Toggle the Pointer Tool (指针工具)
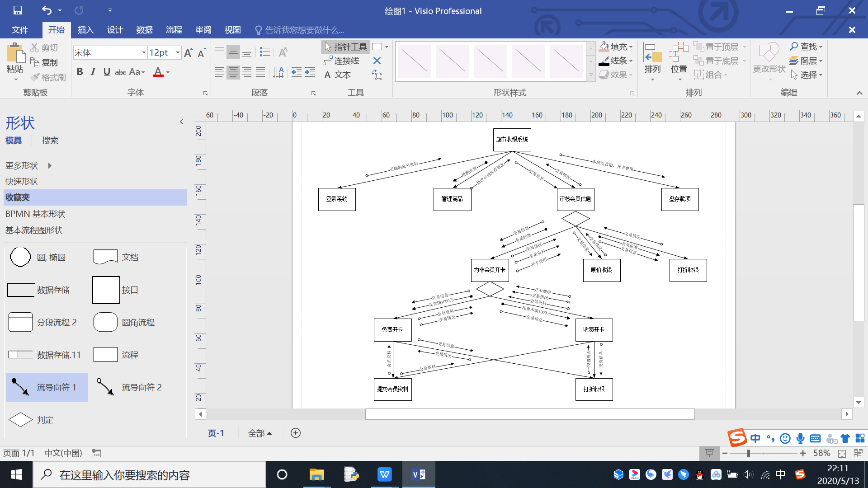 click(346, 47)
